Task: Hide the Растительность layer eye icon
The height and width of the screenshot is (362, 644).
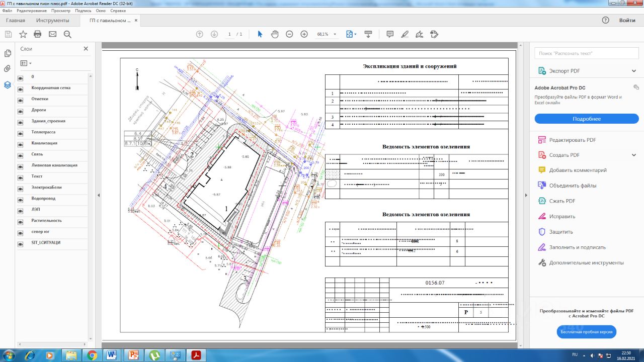Action: tap(21, 221)
